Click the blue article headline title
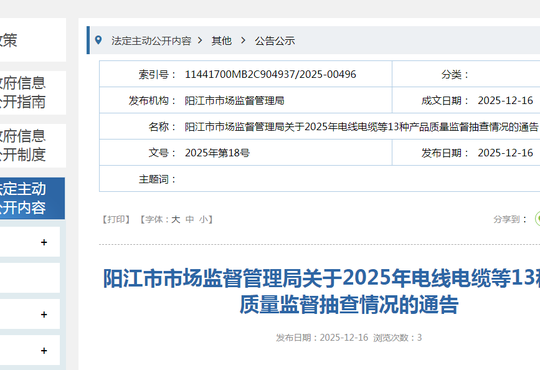 (321, 291)
